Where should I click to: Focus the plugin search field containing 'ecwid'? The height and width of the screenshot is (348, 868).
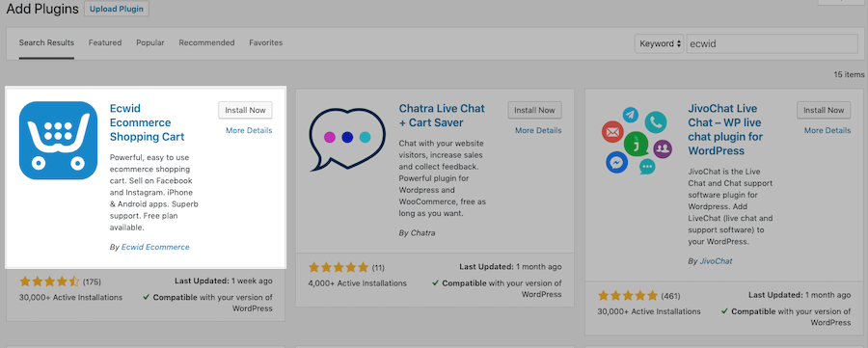(x=773, y=43)
